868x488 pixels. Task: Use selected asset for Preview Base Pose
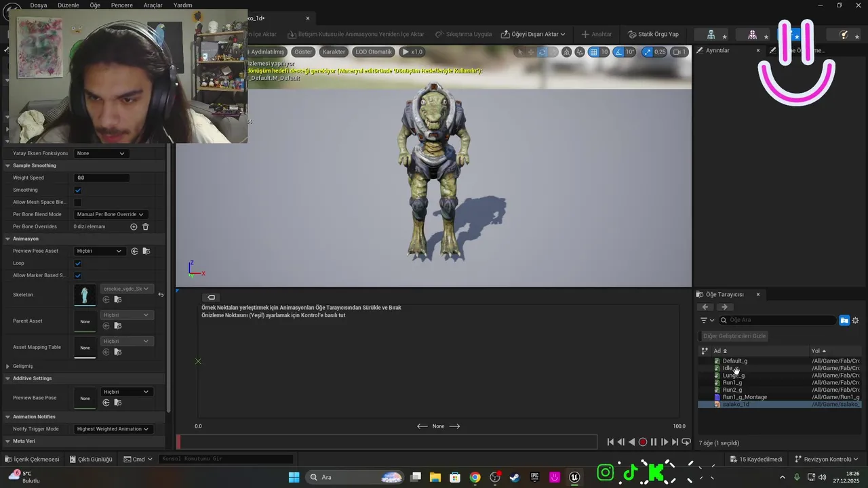[x=106, y=403]
